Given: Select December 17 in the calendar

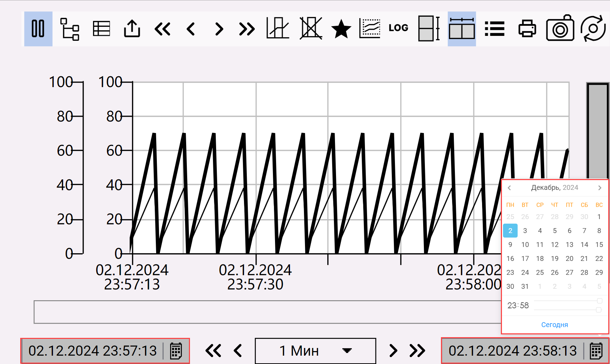Looking at the screenshot, I should click(525, 258).
